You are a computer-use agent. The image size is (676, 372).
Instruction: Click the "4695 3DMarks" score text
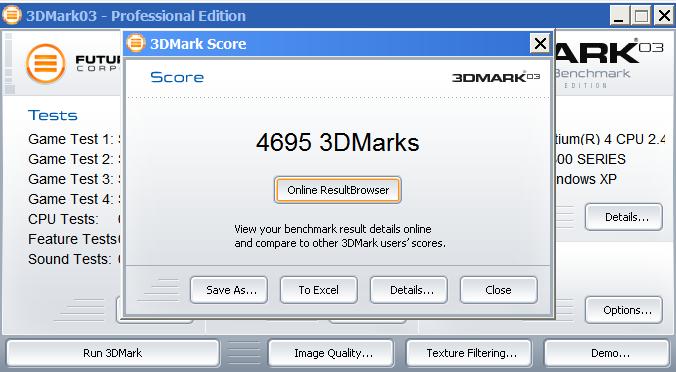click(x=338, y=142)
